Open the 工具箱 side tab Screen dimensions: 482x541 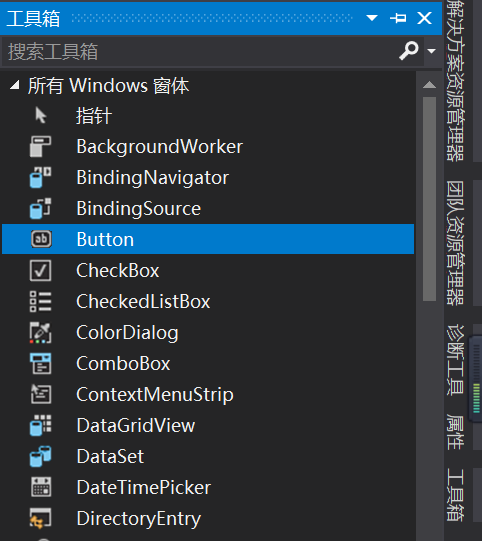pyautogui.click(x=455, y=495)
